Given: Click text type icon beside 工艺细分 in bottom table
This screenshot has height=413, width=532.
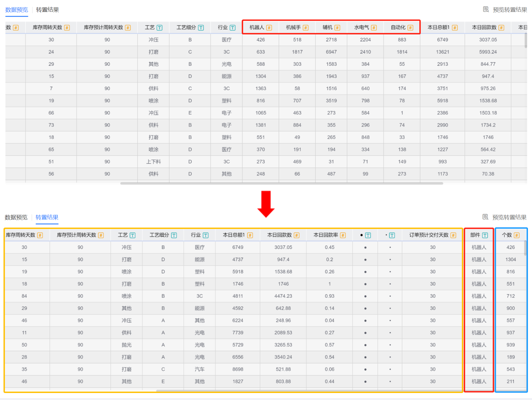Looking at the screenshot, I should click(x=174, y=235).
